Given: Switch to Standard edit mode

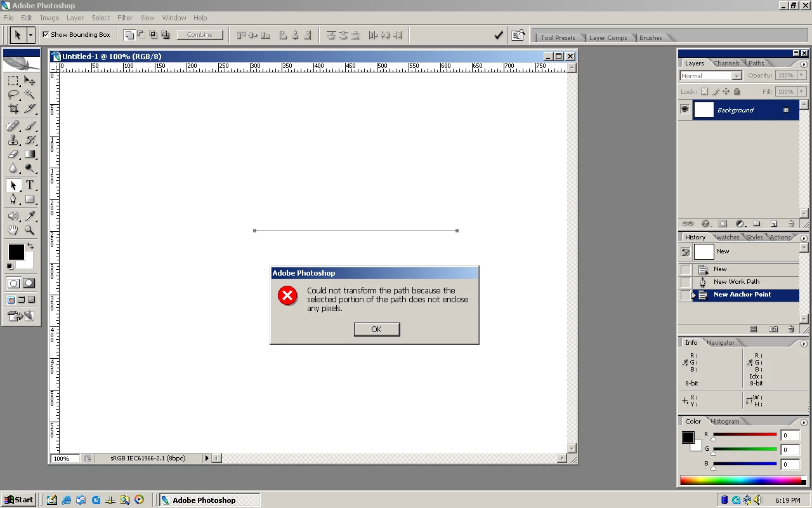Looking at the screenshot, I should point(13,283).
